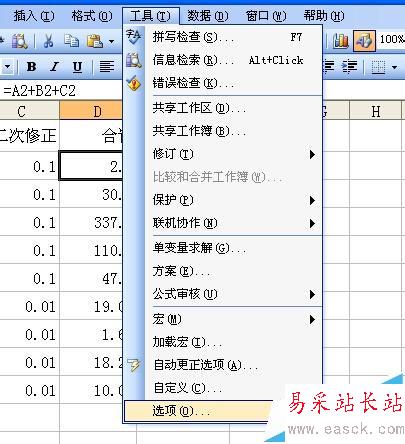405x444 pixels.
Task: Click the AutoCorrect lightning icon
Action: click(x=134, y=365)
